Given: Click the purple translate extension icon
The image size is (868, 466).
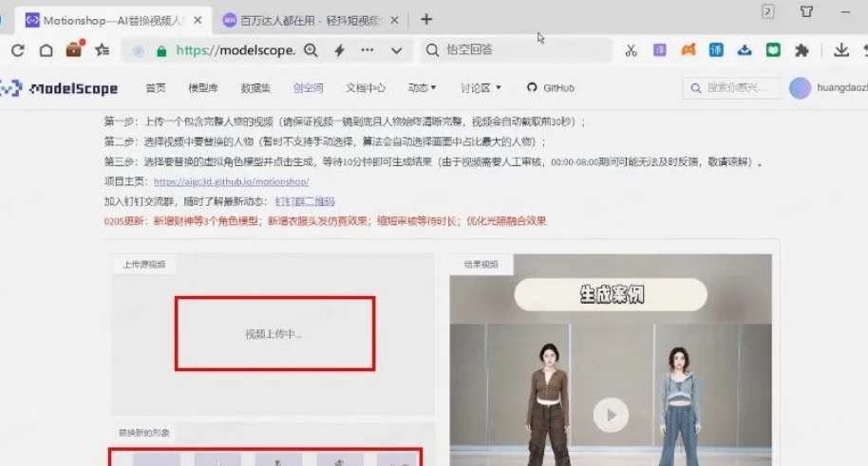Looking at the screenshot, I should point(659,50).
